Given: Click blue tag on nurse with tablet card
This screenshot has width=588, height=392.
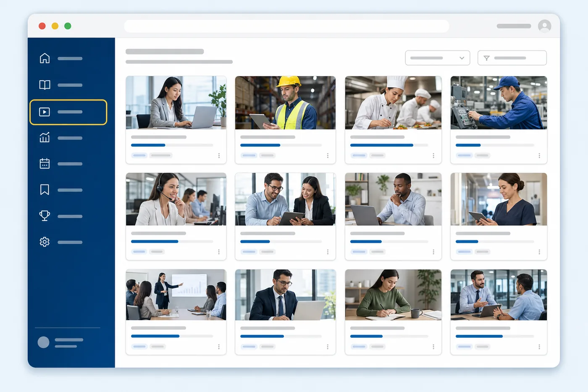Looking at the screenshot, I should point(464,252).
